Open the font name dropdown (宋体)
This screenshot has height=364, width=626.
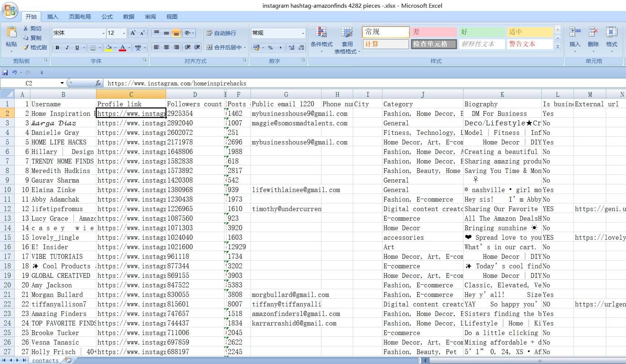click(103, 33)
